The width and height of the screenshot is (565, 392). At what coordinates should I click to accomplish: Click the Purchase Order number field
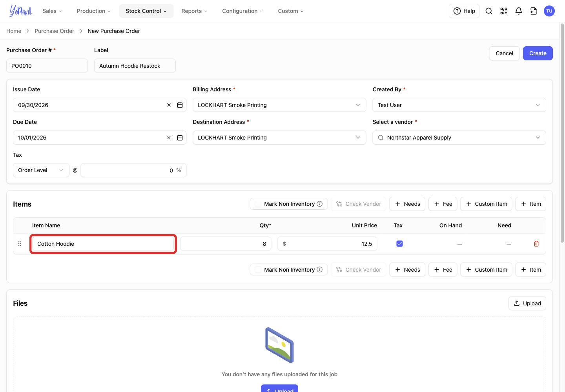coord(47,66)
